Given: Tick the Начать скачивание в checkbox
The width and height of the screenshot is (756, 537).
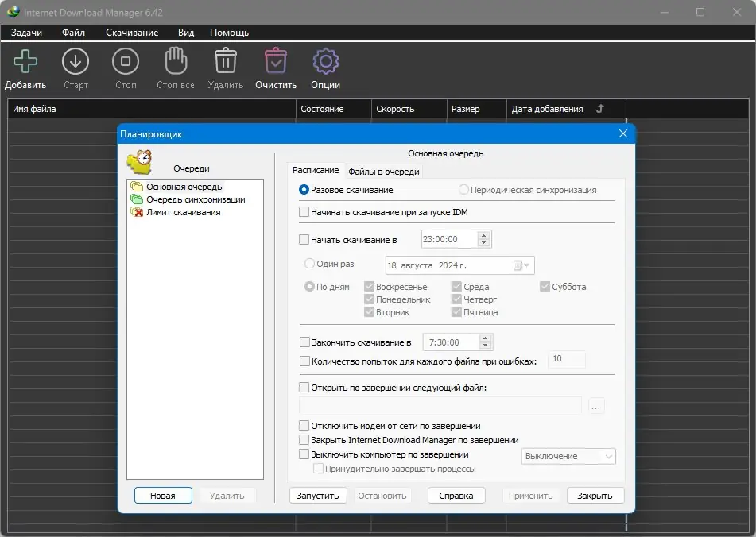Looking at the screenshot, I should pyautogui.click(x=304, y=239).
